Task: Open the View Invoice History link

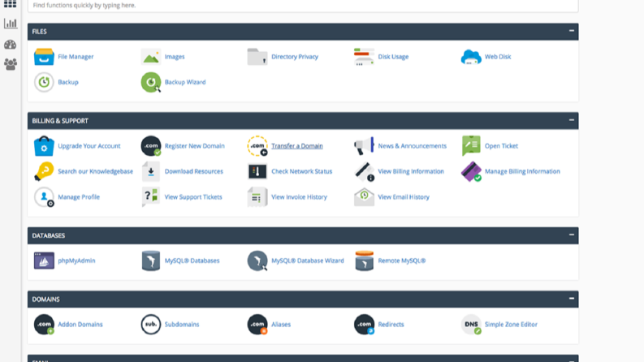Action: (x=299, y=197)
